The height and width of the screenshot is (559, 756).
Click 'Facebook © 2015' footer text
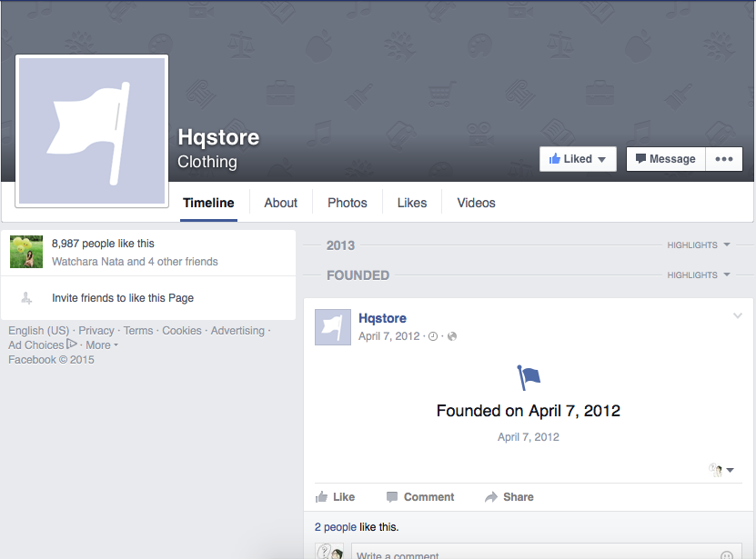[x=51, y=360]
